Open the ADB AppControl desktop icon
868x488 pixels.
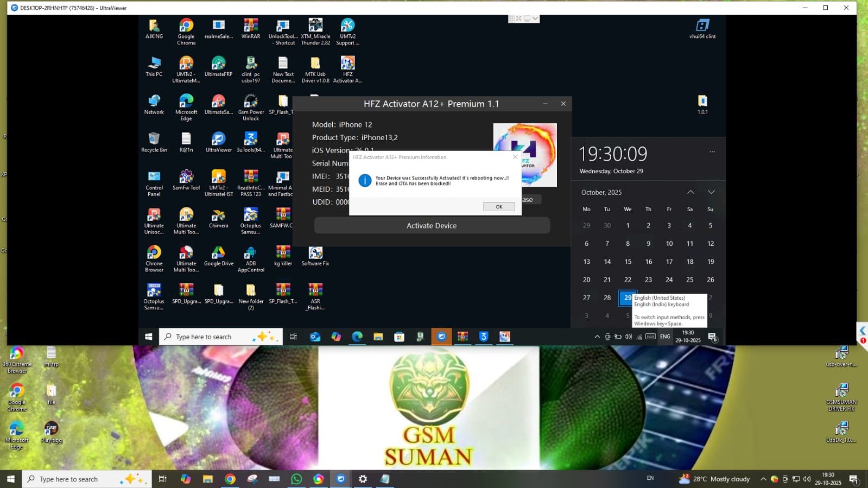250,256
